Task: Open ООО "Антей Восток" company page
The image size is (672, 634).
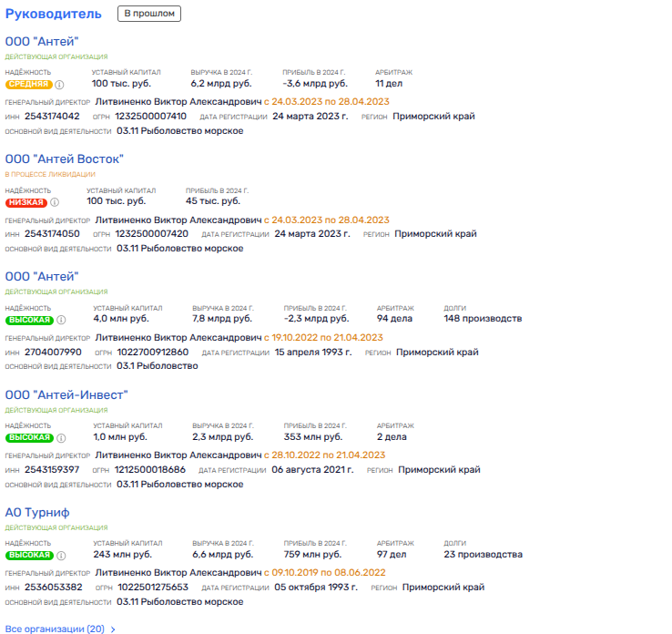Action: point(64,159)
